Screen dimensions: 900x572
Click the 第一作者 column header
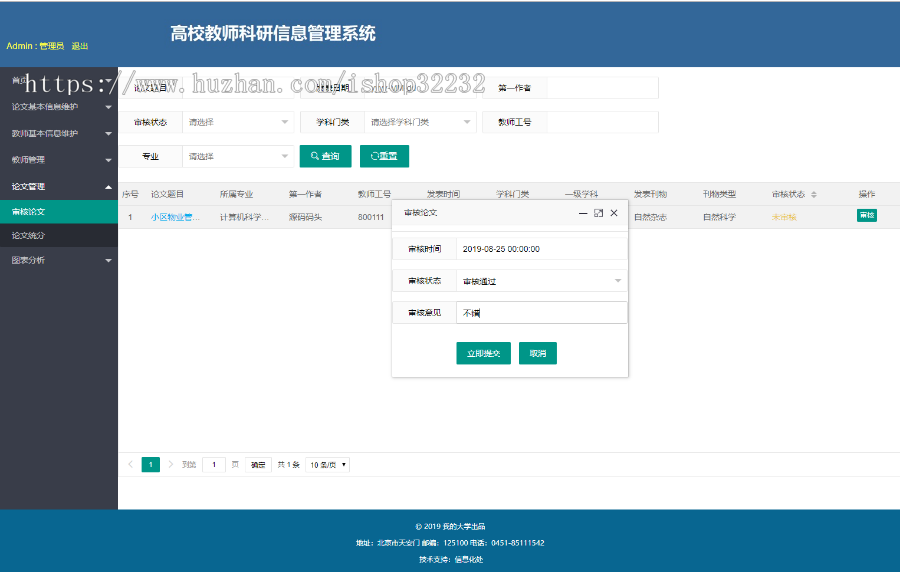pos(305,194)
